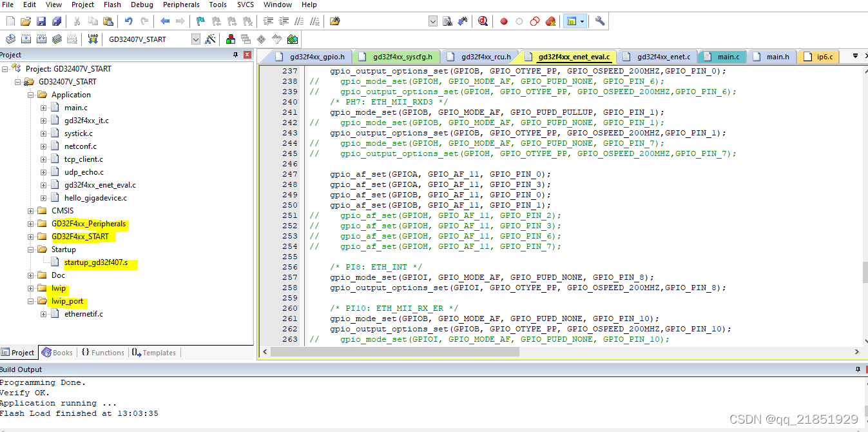Viewport: 868px width, 432px height.
Task: Switch to the Books panel tab
Action: 57,353
